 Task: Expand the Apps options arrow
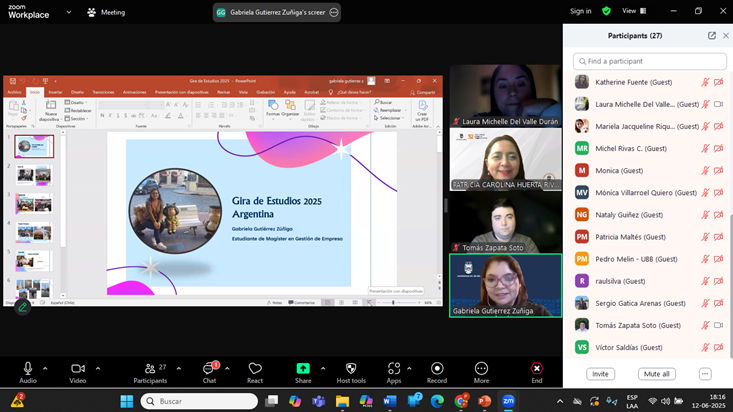pyautogui.click(x=409, y=369)
